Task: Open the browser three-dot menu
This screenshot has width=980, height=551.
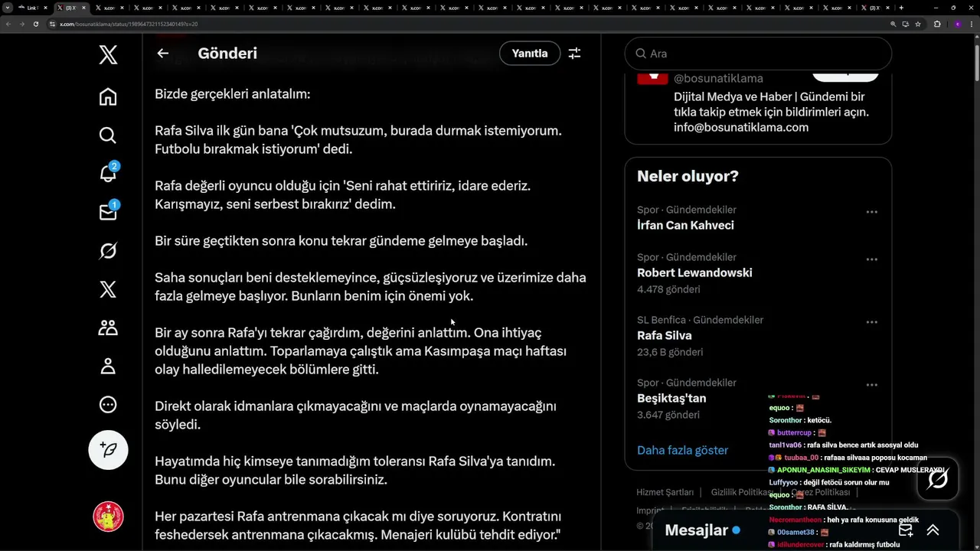Action: pyautogui.click(x=971, y=24)
